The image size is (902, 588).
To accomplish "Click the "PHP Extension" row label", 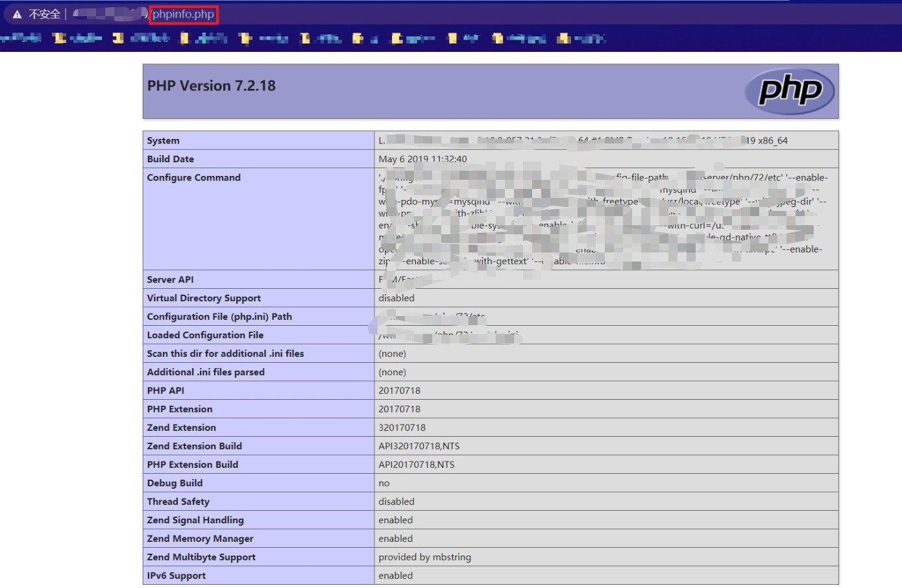I will pos(180,410).
